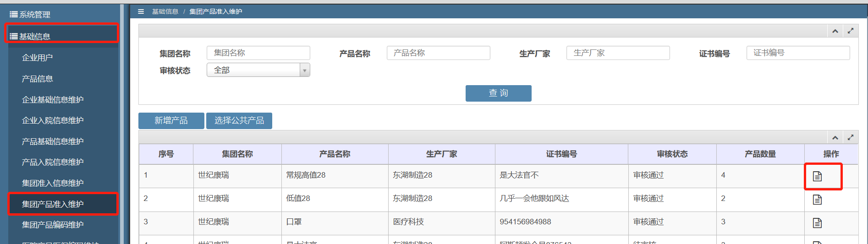Click the 系统管理 menu list icon

[14, 15]
